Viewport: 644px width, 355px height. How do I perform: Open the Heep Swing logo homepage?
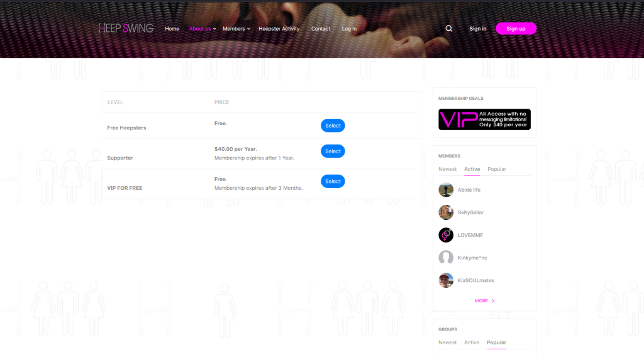[x=126, y=28]
